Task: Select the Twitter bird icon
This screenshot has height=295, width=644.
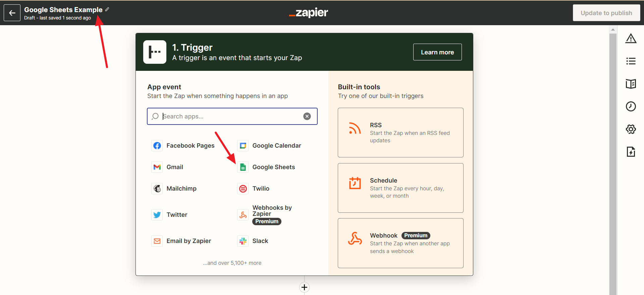Action: pyautogui.click(x=157, y=215)
